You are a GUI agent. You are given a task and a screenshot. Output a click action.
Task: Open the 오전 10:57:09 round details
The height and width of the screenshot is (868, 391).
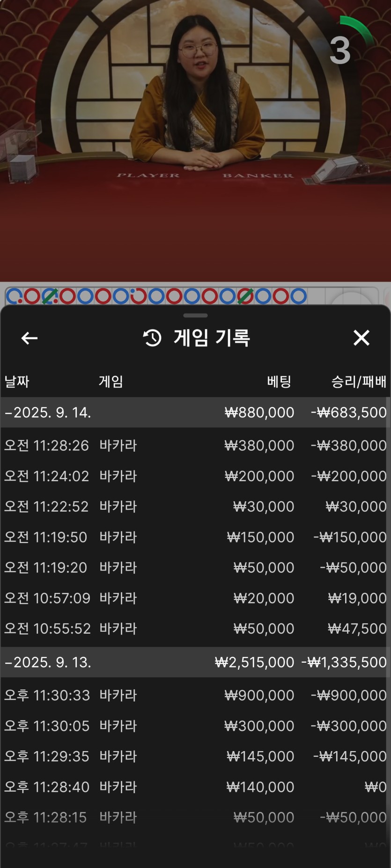(x=195, y=598)
